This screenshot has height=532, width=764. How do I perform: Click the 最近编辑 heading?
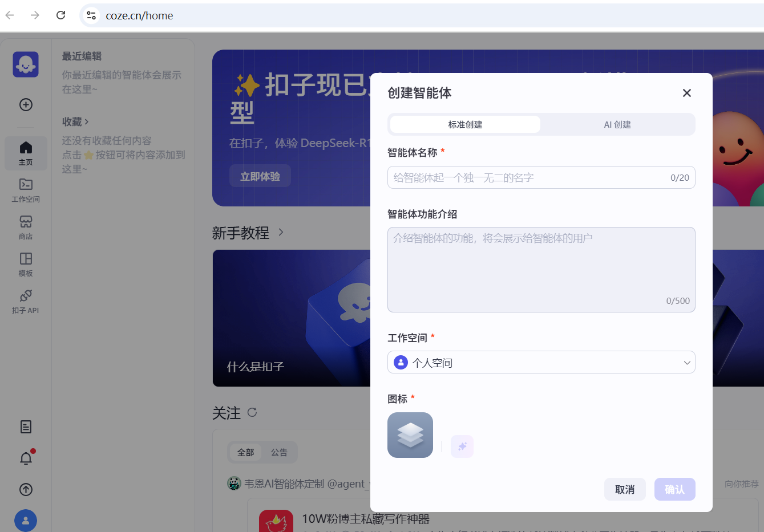point(82,56)
